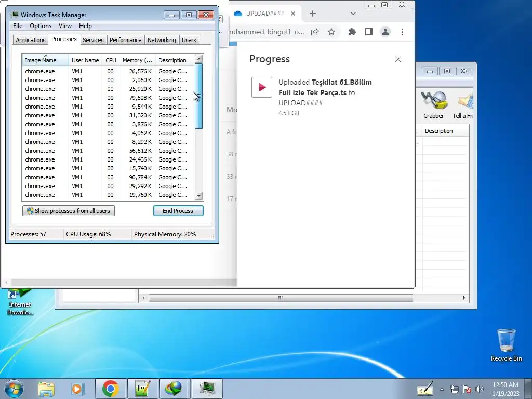The height and width of the screenshot is (399, 532).
Task: Open Windows Explorer from taskbar
Action: (46, 389)
